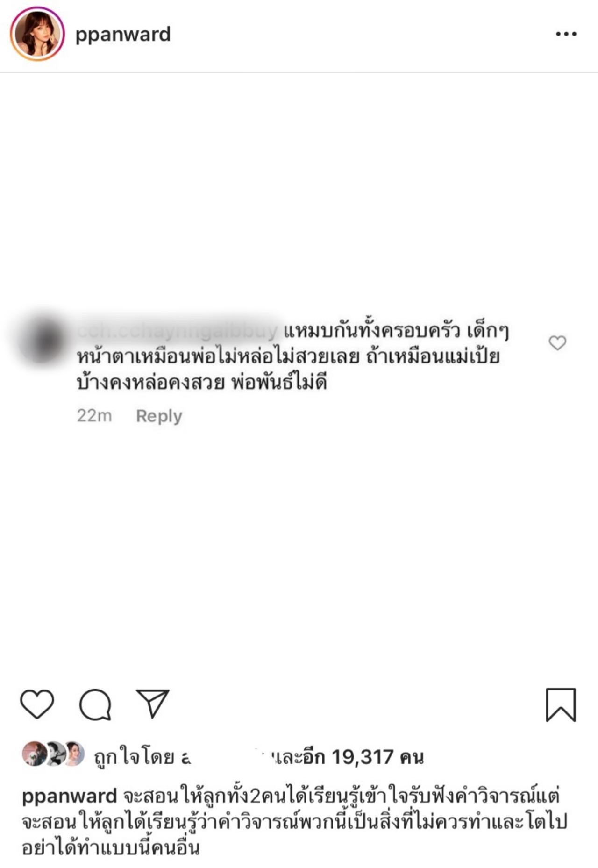Like the comment with the small heart
598x868 pixels.
(557, 343)
